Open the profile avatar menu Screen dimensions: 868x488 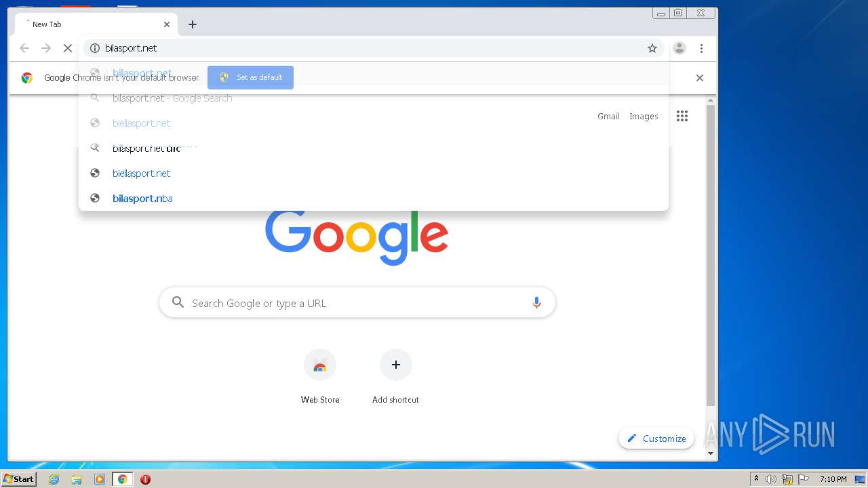679,48
